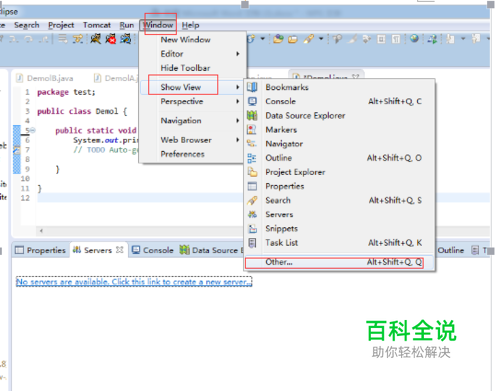The width and height of the screenshot is (500, 391).
Task: Click the Data Source Explorer icon in submenu
Action: (252, 115)
